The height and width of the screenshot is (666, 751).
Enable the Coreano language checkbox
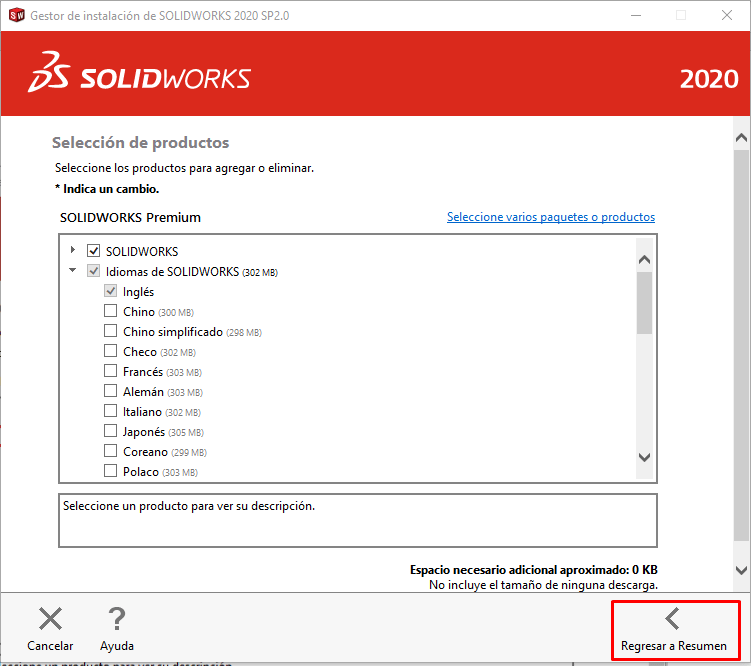pos(110,451)
